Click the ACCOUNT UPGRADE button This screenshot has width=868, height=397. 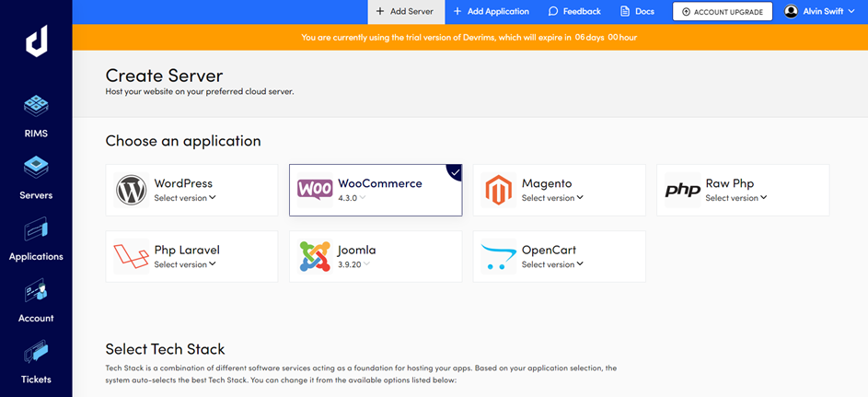723,12
